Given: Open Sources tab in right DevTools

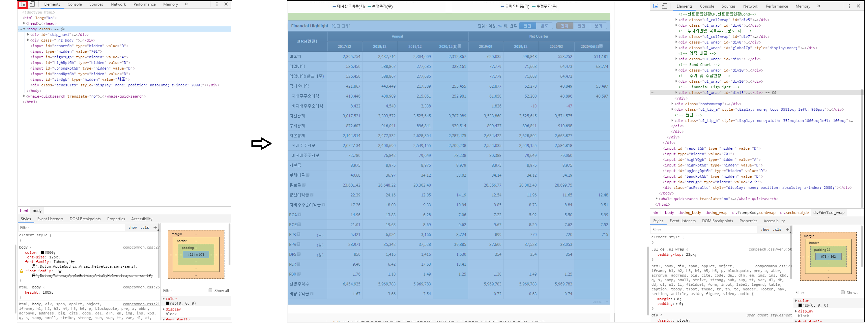Looking at the screenshot, I should pyautogui.click(x=729, y=6).
